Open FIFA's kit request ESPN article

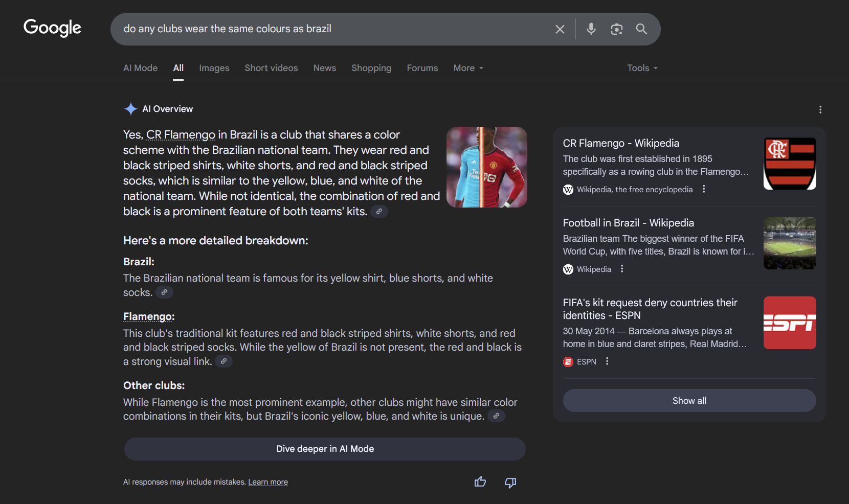(650, 309)
